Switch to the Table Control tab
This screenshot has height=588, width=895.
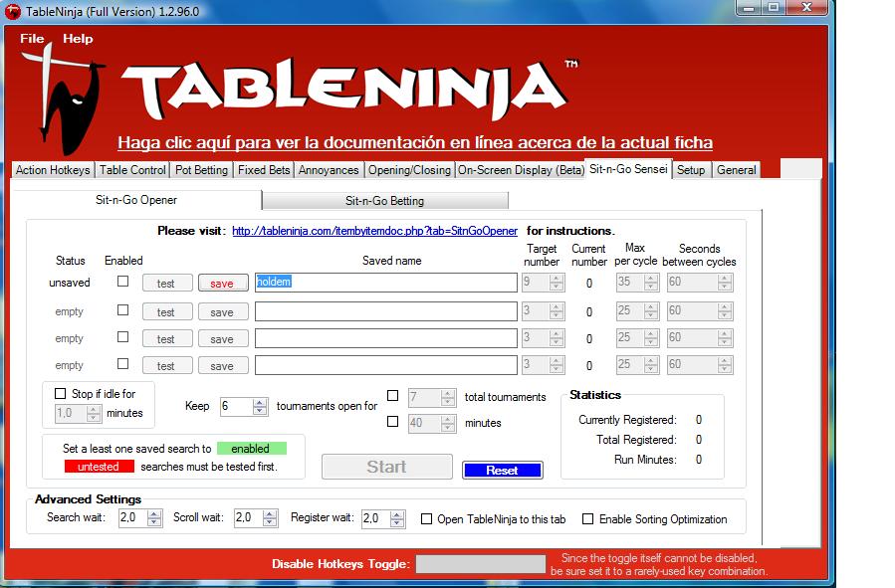click(x=132, y=170)
